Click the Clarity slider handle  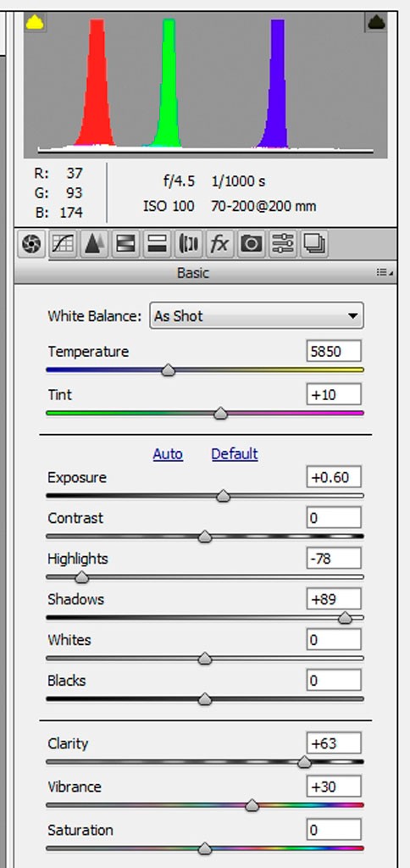click(x=304, y=762)
